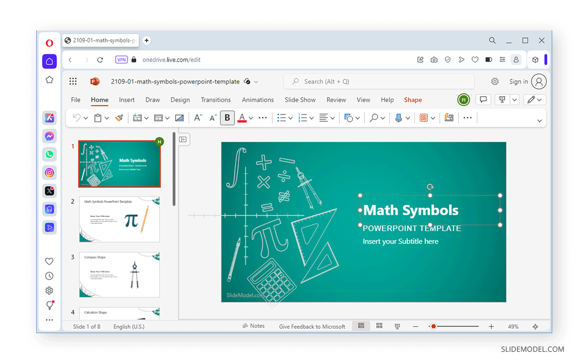This screenshot has height=364, width=588.
Task: Click the Reset slide icon
Action: (x=179, y=118)
